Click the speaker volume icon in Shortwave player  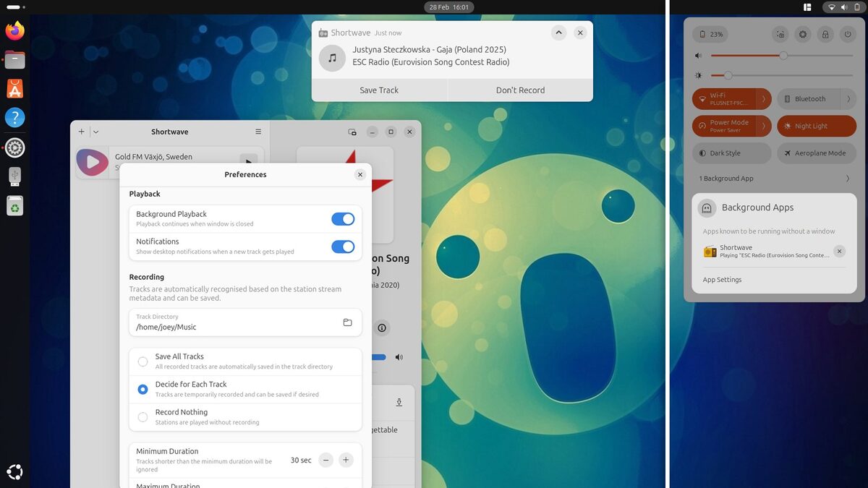click(x=399, y=357)
